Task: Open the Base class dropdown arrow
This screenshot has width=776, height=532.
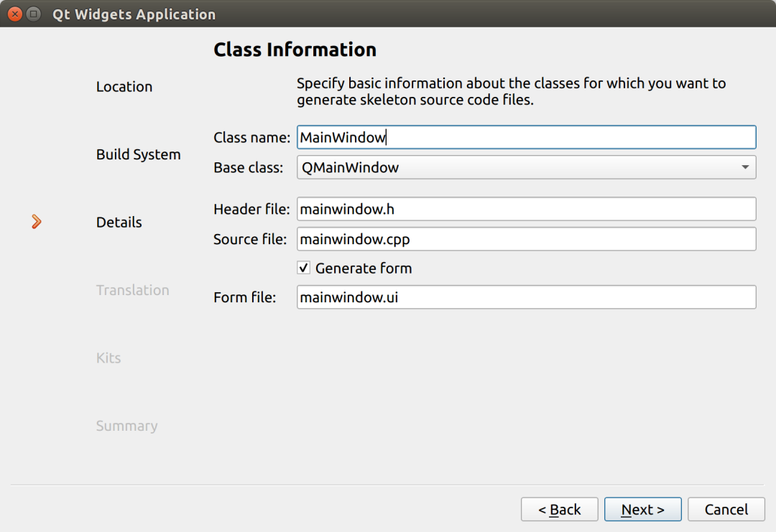Action: click(744, 168)
